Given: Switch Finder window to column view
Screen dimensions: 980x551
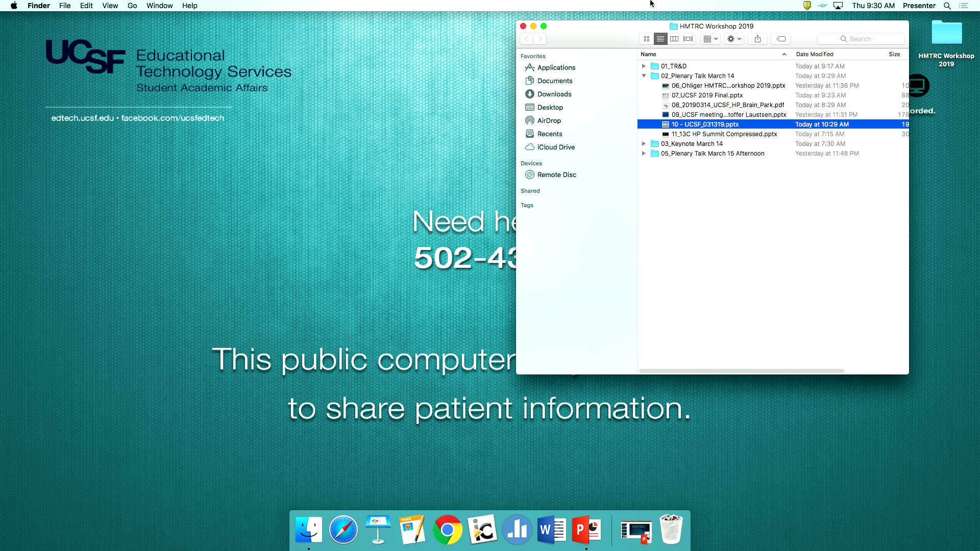Looking at the screenshot, I should (x=674, y=39).
